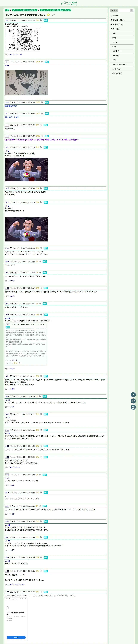
Task: Select the 特撮 category
Action: click(114, 47)
